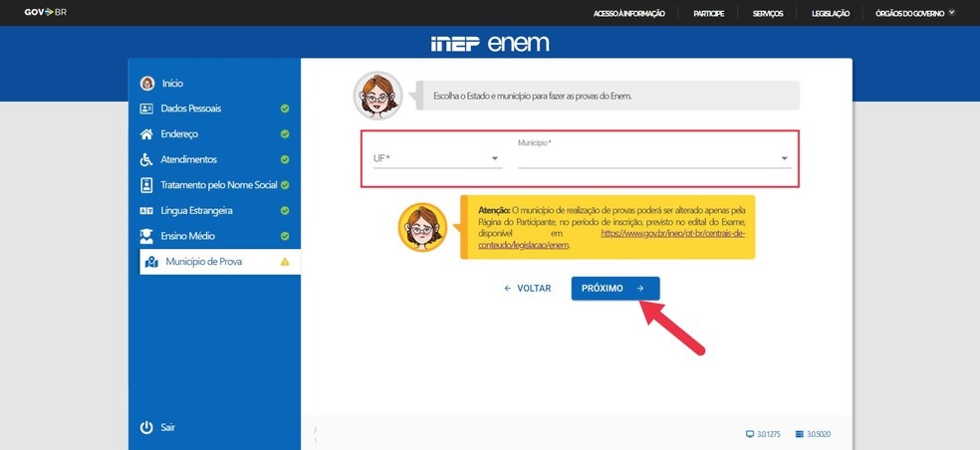Click the green check next to Língua Estrangeira
This screenshot has height=450, width=980.
click(285, 211)
